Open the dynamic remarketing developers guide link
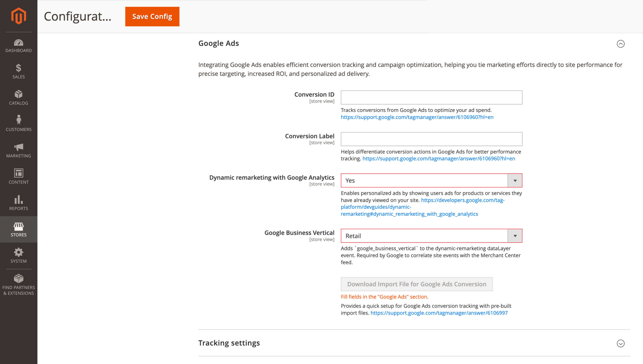Image resolution: width=643 pixels, height=364 pixels. pos(422,207)
